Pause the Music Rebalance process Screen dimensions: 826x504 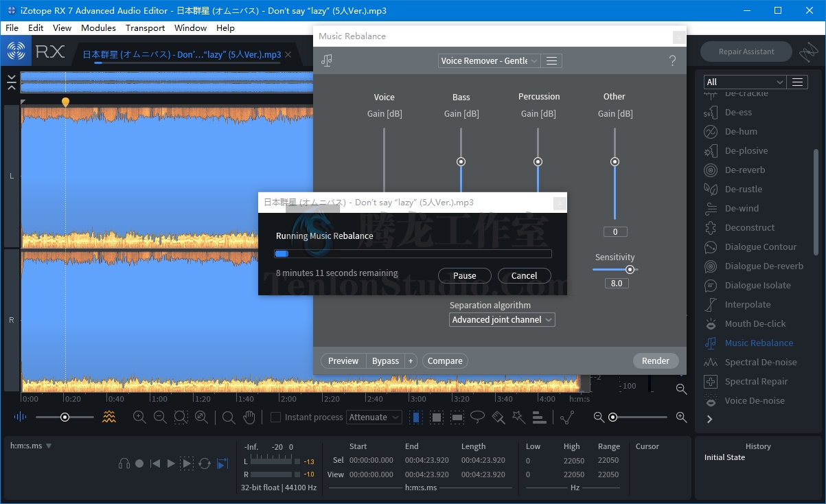(x=465, y=275)
